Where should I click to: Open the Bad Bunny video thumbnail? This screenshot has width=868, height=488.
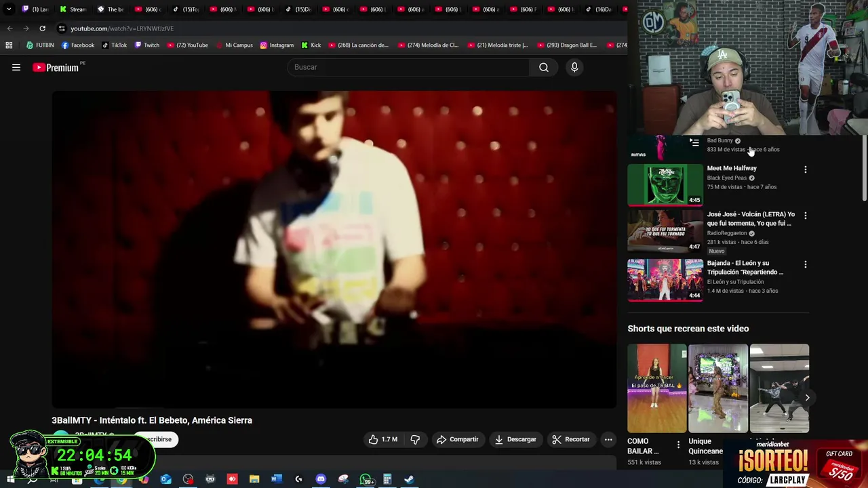tap(665, 148)
